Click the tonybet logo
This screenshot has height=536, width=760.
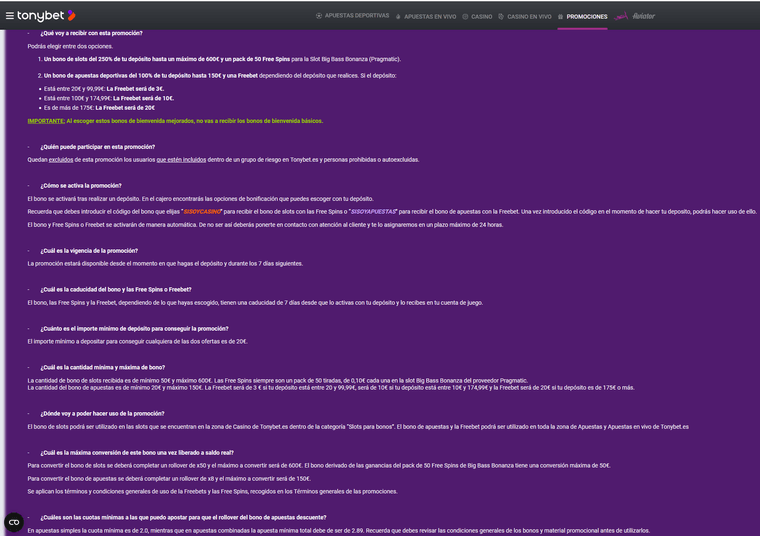[47, 16]
